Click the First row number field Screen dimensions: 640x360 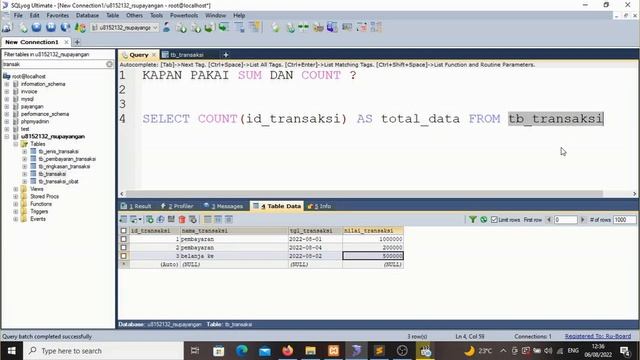click(x=566, y=220)
